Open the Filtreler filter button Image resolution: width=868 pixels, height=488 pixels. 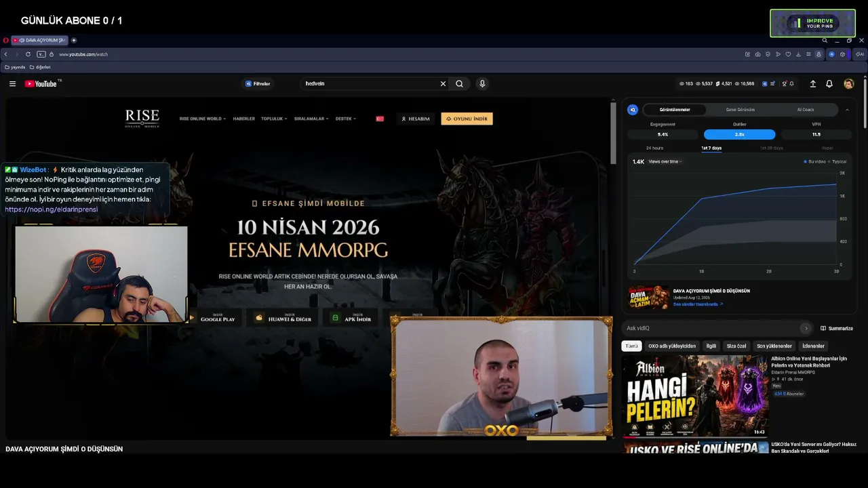point(258,84)
